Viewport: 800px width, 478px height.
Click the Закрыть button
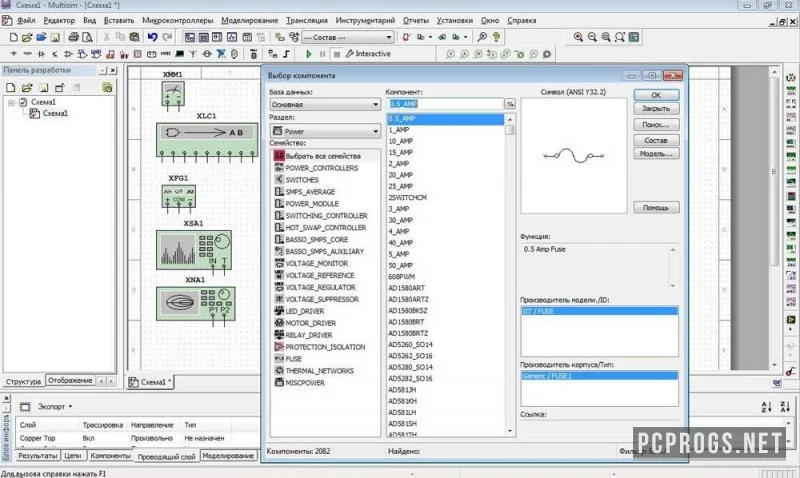pos(656,109)
